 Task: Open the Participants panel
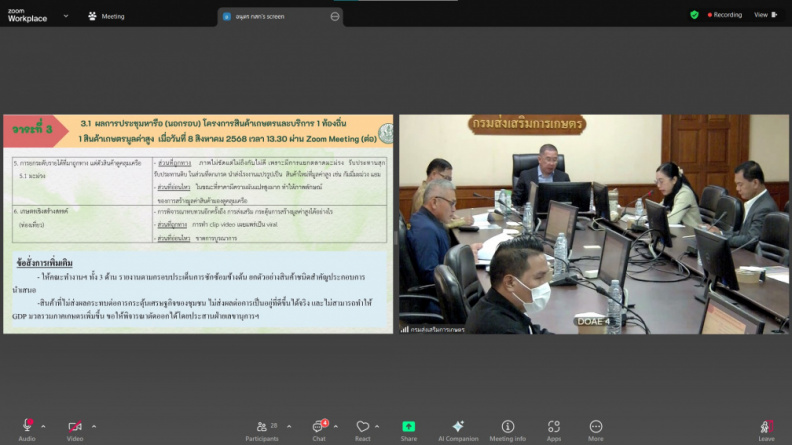coord(262,430)
